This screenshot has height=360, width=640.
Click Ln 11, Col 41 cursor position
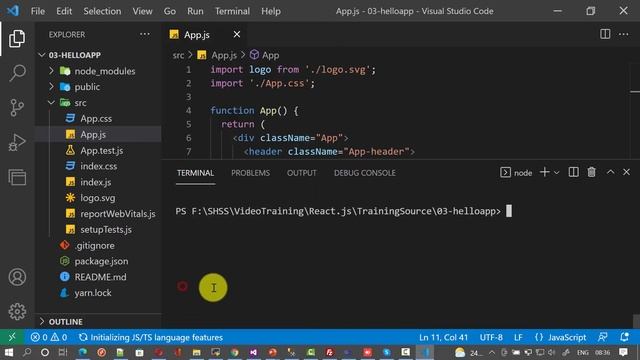click(x=443, y=338)
